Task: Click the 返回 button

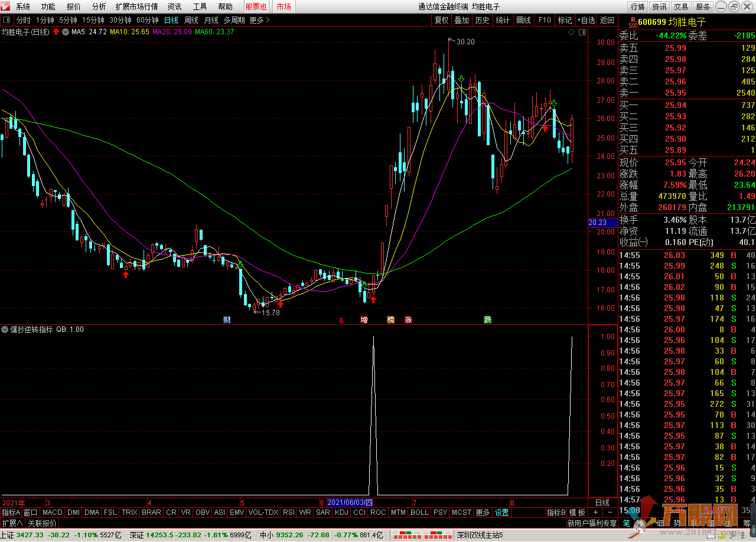Action: point(607,20)
